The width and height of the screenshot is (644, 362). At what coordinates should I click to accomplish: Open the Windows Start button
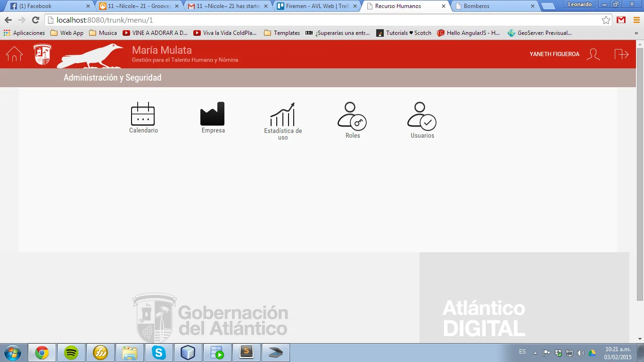[x=13, y=353]
